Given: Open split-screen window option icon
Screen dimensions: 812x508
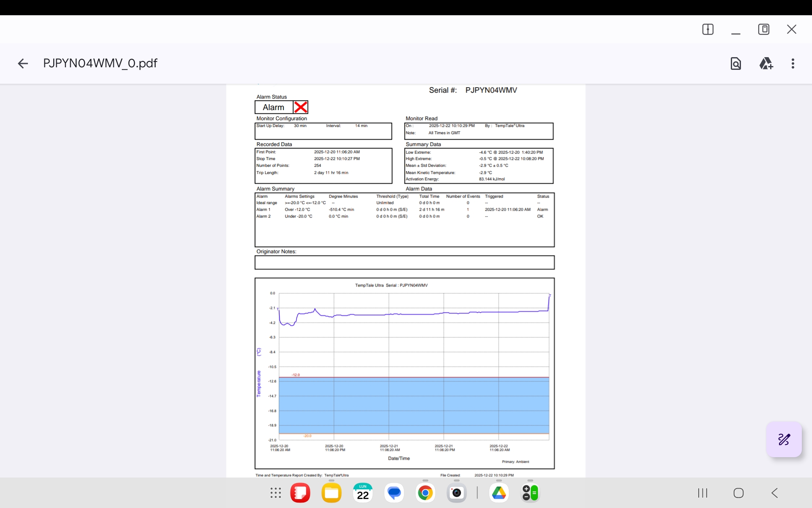Looking at the screenshot, I should (x=708, y=29).
